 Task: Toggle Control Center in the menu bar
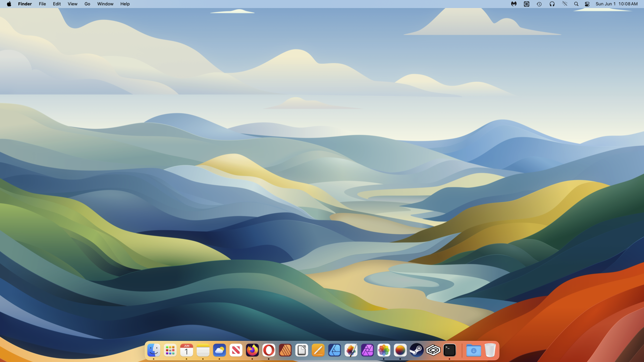[587, 4]
